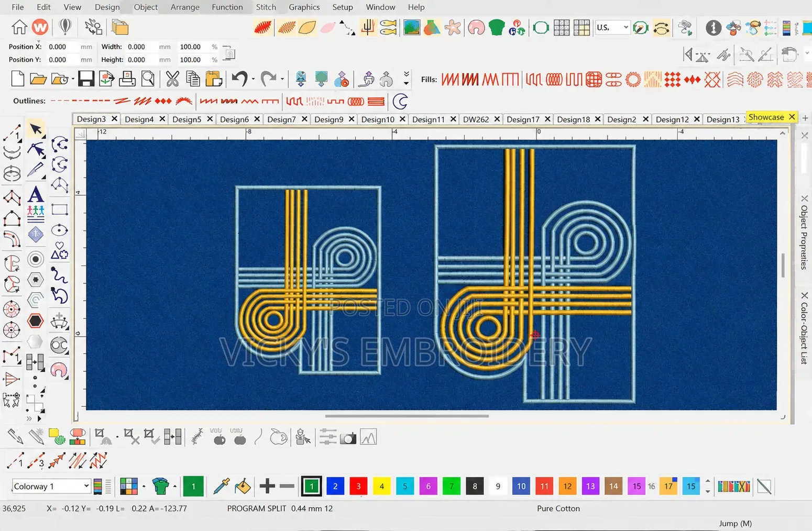Image resolution: width=812 pixels, height=531 pixels.
Task: Open the redo history dropdown arrow
Action: 282,79
